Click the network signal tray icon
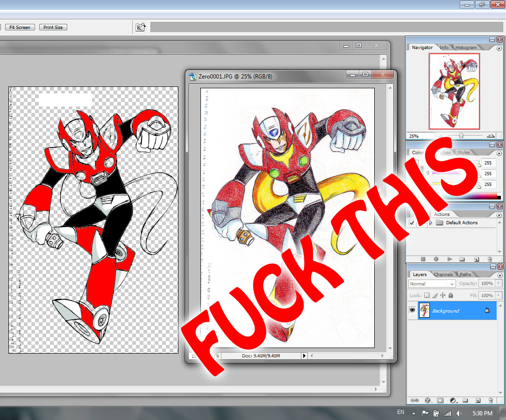 448,413
